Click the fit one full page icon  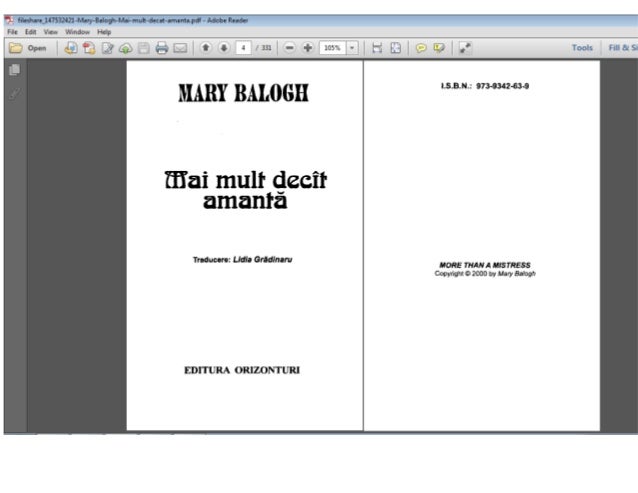click(395, 48)
